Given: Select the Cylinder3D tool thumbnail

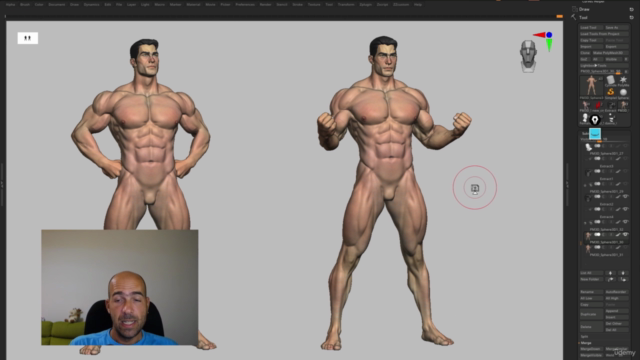Looking at the screenshot, I should [610, 80].
